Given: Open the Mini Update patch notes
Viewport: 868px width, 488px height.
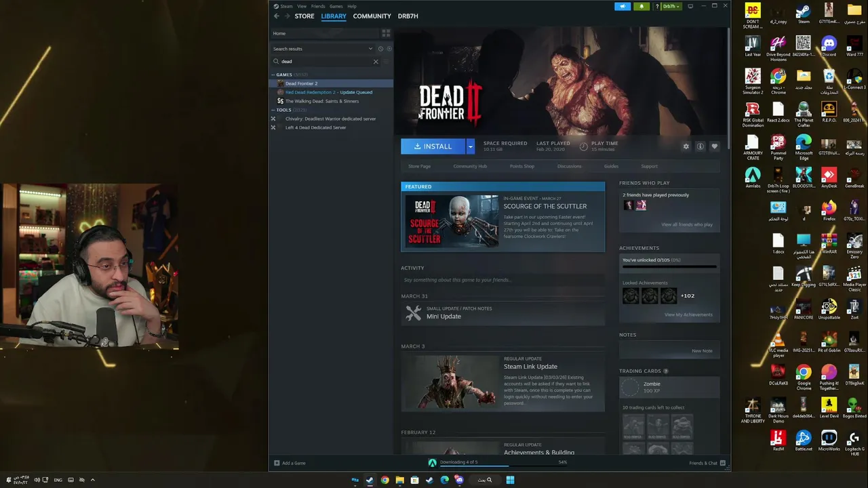Looking at the screenshot, I should [502, 312].
